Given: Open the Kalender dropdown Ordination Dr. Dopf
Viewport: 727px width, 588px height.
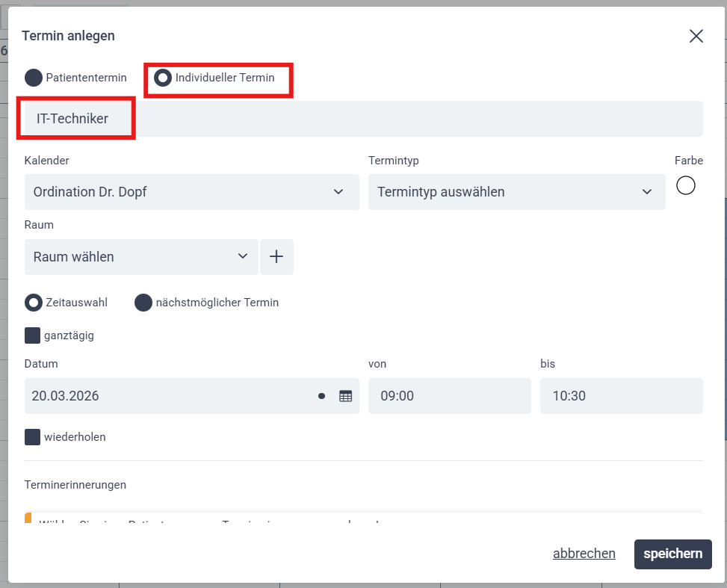Looking at the screenshot, I should (191, 192).
